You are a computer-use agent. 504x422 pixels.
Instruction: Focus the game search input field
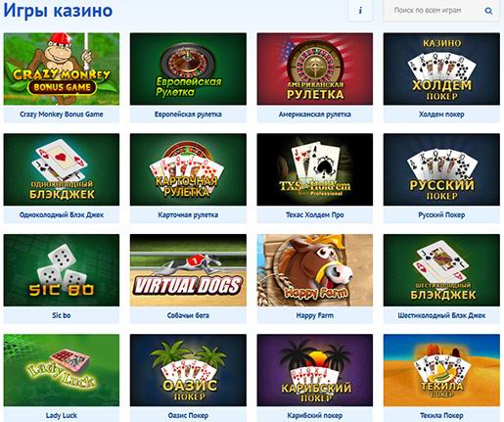(x=441, y=11)
